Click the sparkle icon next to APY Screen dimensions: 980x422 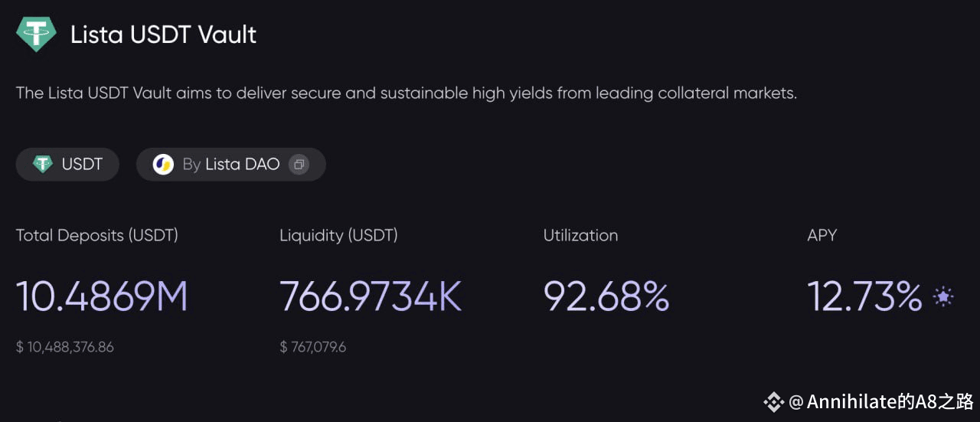tap(943, 296)
